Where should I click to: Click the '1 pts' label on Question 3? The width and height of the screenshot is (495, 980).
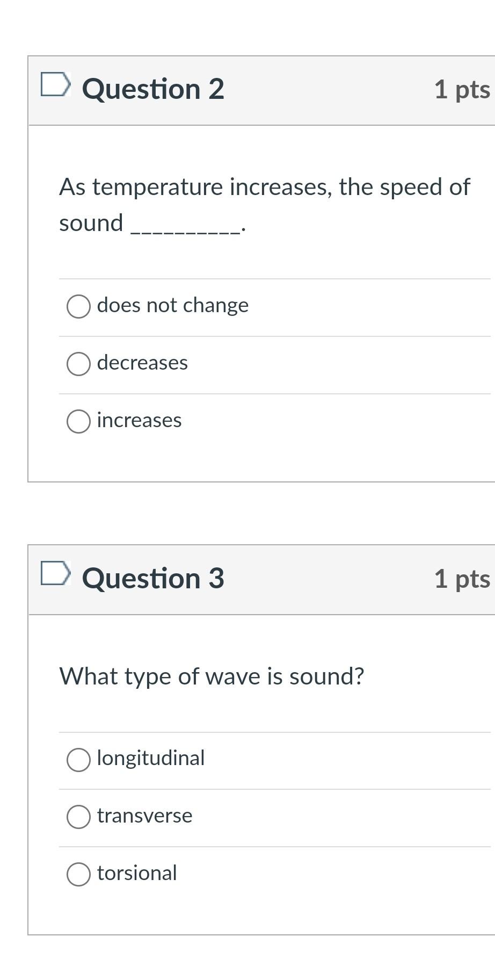point(462,580)
